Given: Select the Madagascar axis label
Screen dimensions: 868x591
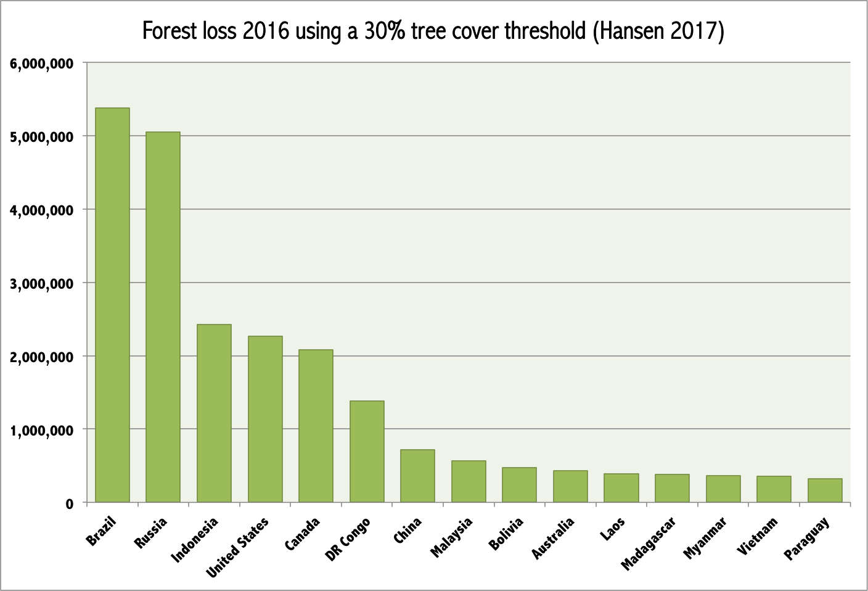Looking at the screenshot, I should pyautogui.click(x=649, y=543).
